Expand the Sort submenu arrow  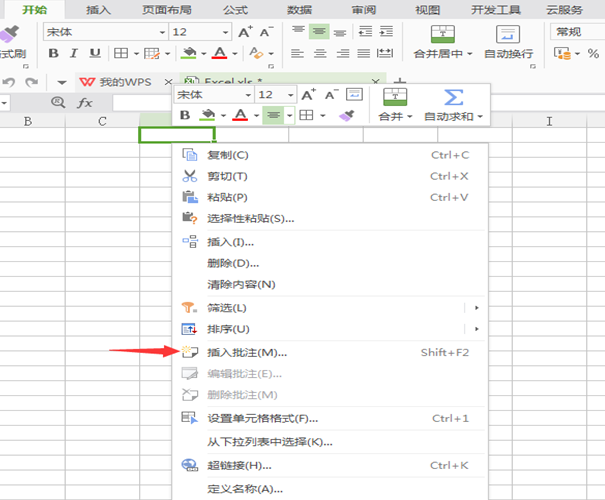tap(477, 329)
